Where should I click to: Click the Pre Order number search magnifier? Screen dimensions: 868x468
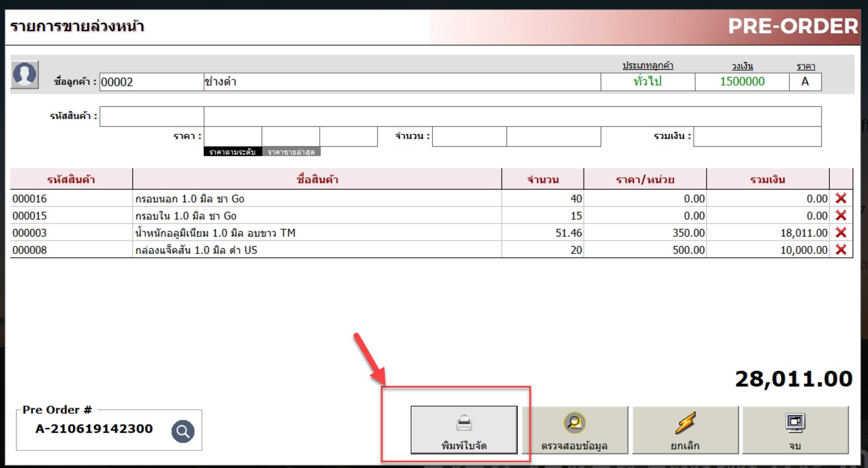point(183,431)
